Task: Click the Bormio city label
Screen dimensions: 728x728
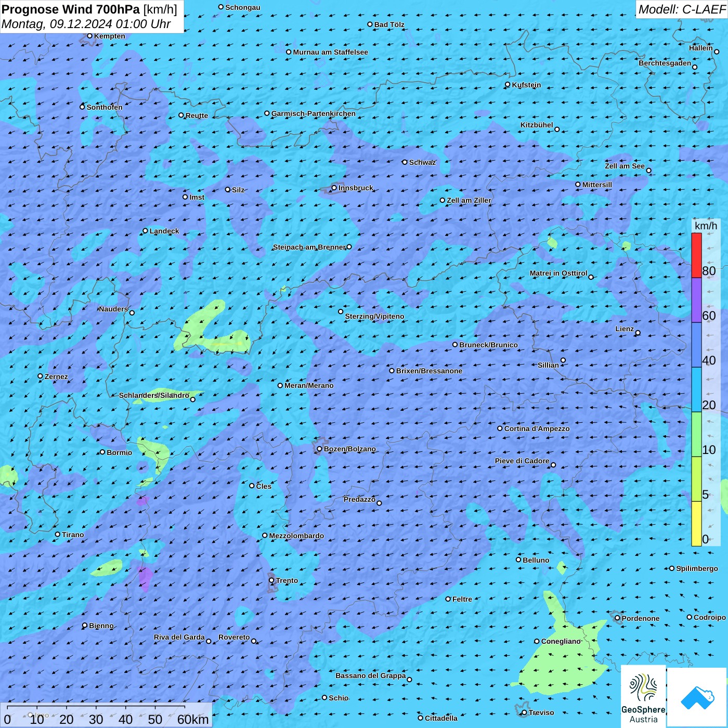Action: tap(119, 452)
